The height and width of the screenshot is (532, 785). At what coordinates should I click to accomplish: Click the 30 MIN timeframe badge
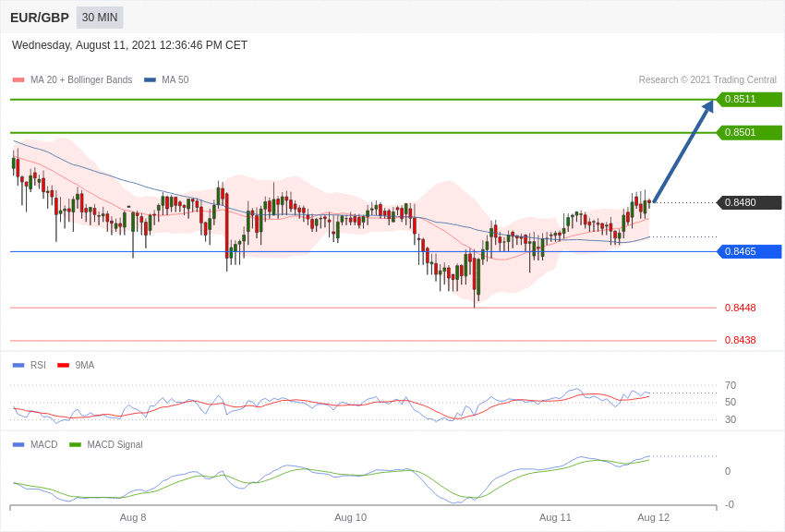tap(100, 18)
